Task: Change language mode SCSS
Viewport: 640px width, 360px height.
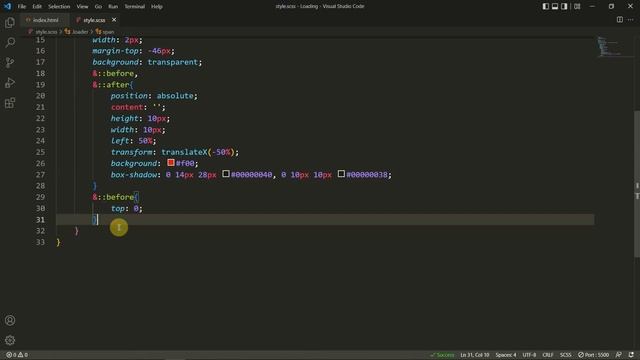Action: coord(565,355)
